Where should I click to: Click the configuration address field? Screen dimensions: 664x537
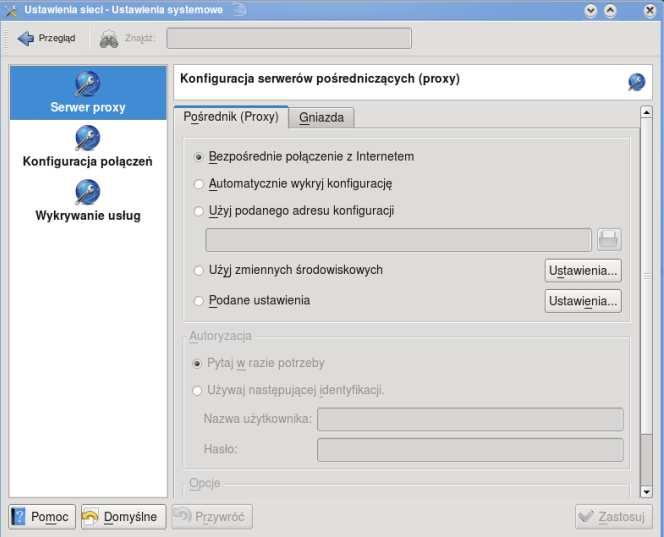pyautogui.click(x=398, y=240)
